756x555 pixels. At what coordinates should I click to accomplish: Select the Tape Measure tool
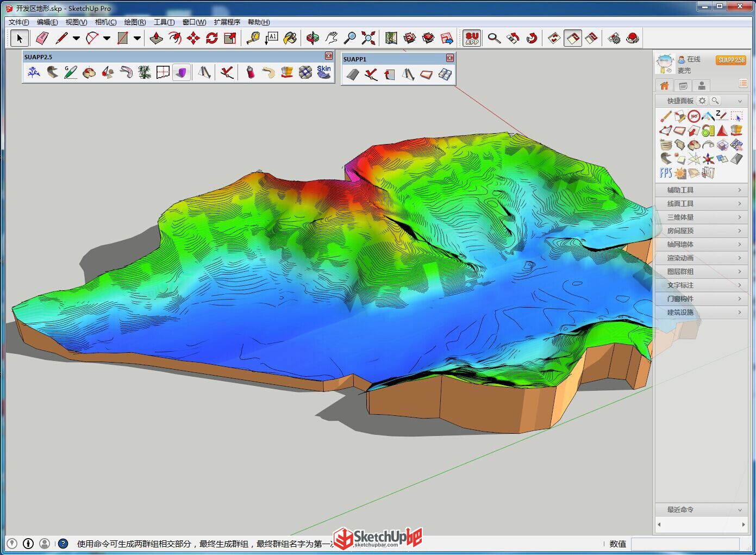click(253, 38)
